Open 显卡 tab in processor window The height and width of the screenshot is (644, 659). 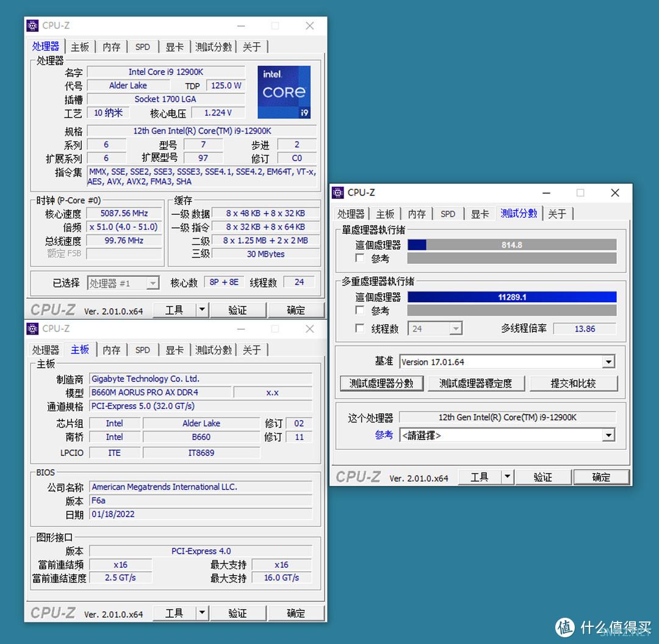pyautogui.click(x=175, y=46)
